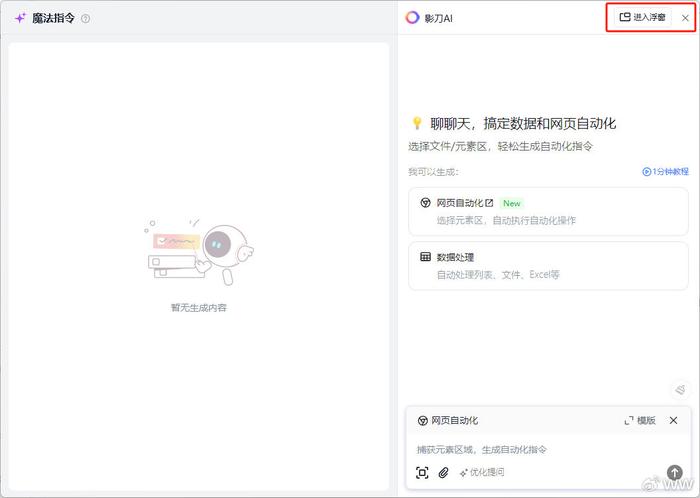Click the help icon beside 魔法指令
The width and height of the screenshot is (700, 498).
click(85, 18)
